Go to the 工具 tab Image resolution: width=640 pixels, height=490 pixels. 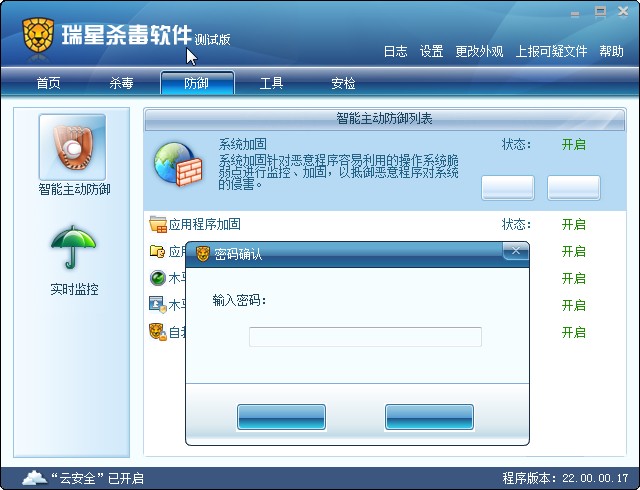[x=271, y=83]
